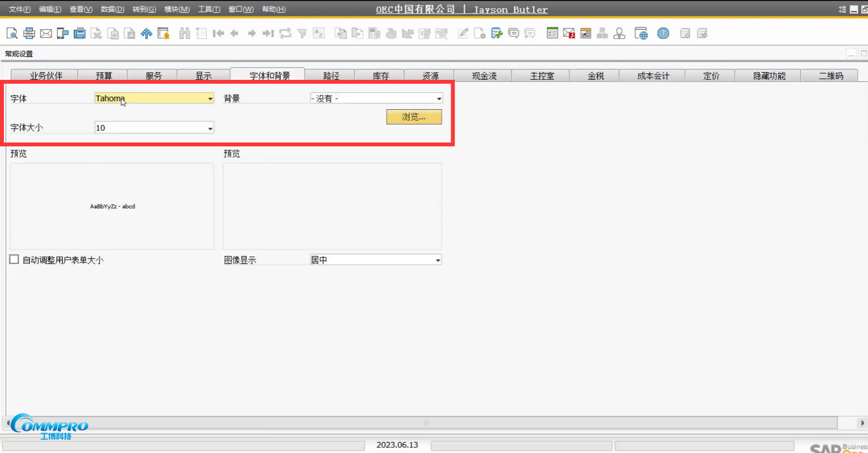Open the 工具(T) menu
Screen dimensions: 868x453
pyautogui.click(x=209, y=9)
